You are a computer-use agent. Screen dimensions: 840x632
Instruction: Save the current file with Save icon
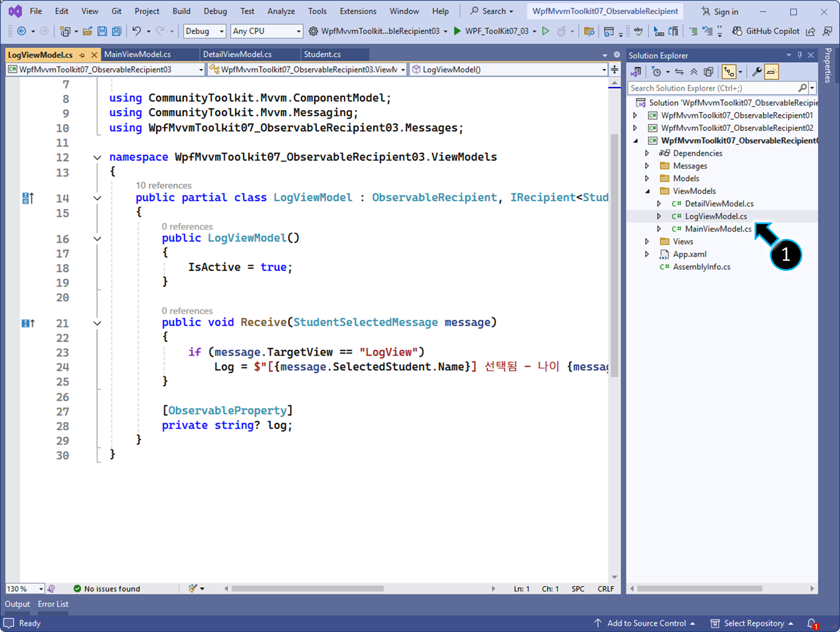click(x=102, y=31)
